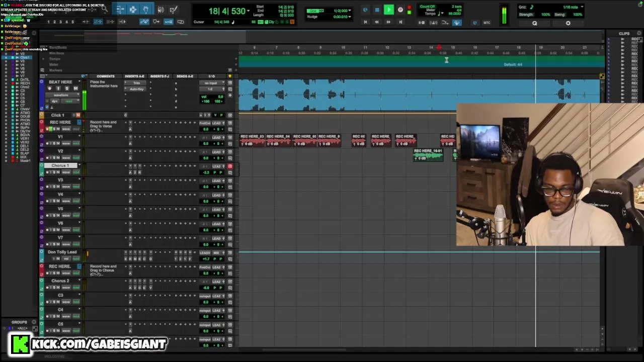
Task: Open the quantize settings gear
Action: pyautogui.click(x=569, y=23)
